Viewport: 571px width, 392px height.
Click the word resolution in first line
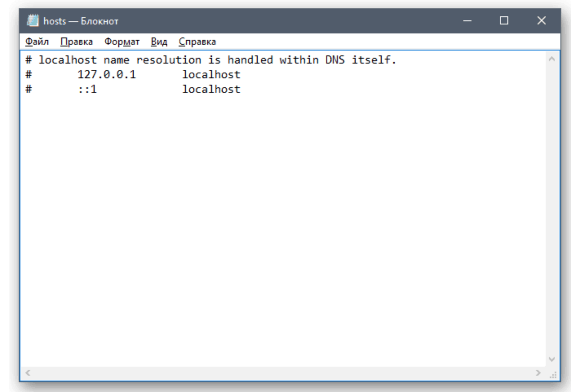tap(168, 60)
